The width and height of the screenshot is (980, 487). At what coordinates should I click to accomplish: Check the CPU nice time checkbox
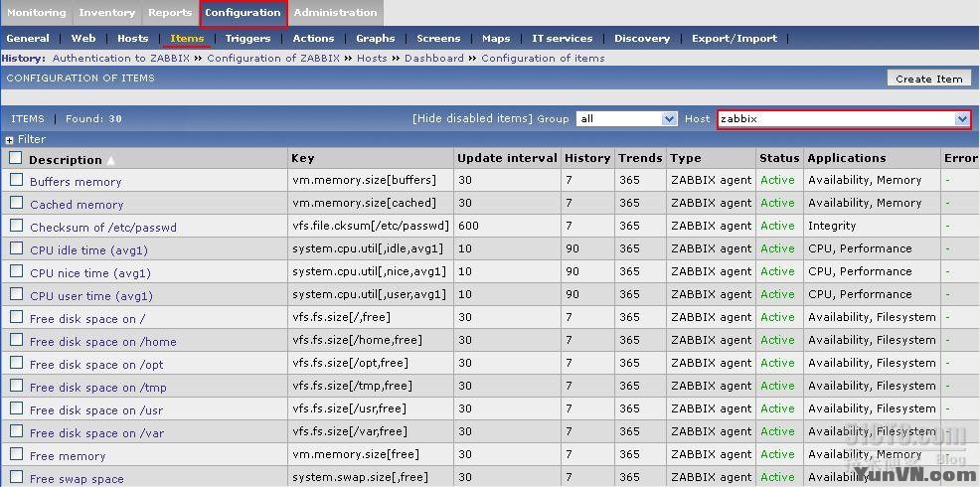(x=16, y=271)
